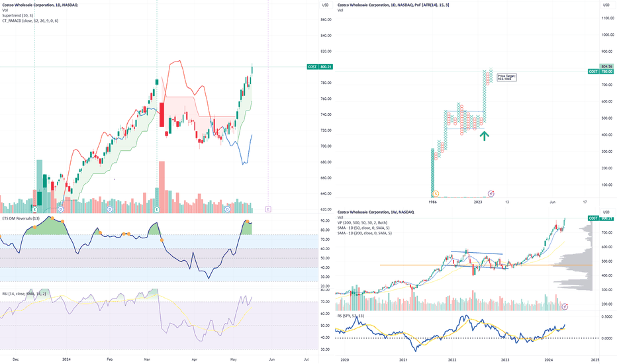Click the 2025 label on weekly time axis
The width and height of the screenshot is (617, 364).
click(x=595, y=359)
